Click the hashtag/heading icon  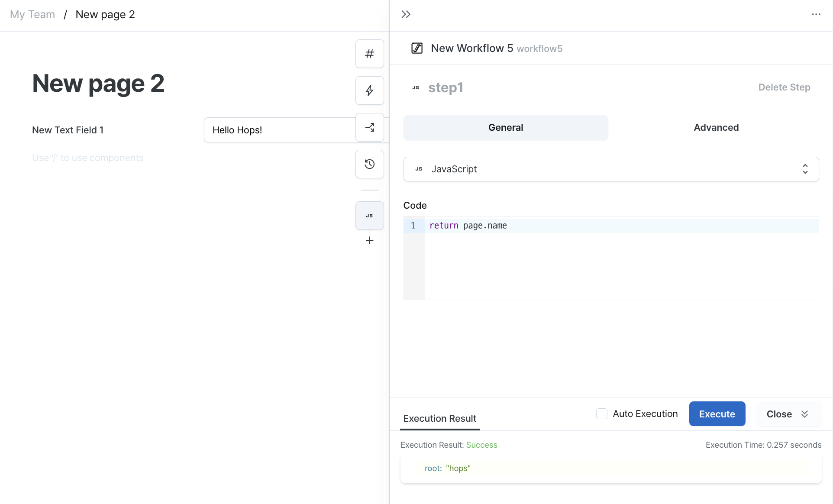coord(369,54)
